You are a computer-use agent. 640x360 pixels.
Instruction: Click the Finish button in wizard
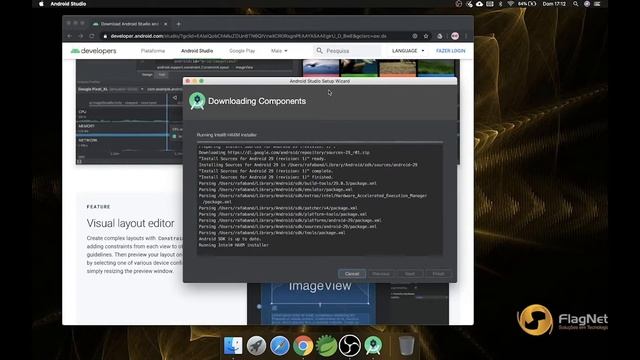pyautogui.click(x=438, y=273)
